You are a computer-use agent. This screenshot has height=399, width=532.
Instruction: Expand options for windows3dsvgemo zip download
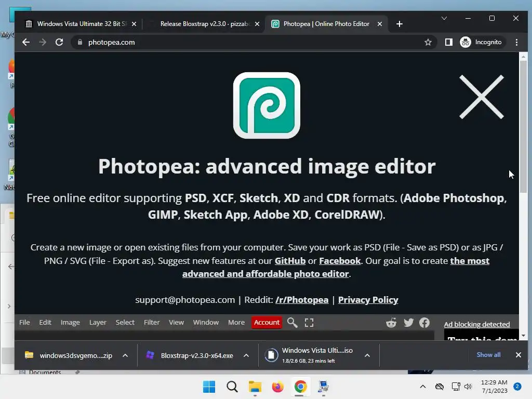pyautogui.click(x=125, y=355)
